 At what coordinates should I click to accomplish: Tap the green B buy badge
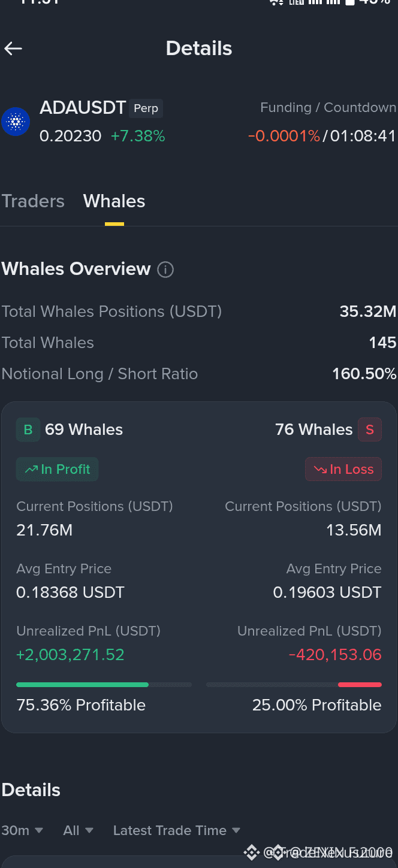pyautogui.click(x=28, y=430)
